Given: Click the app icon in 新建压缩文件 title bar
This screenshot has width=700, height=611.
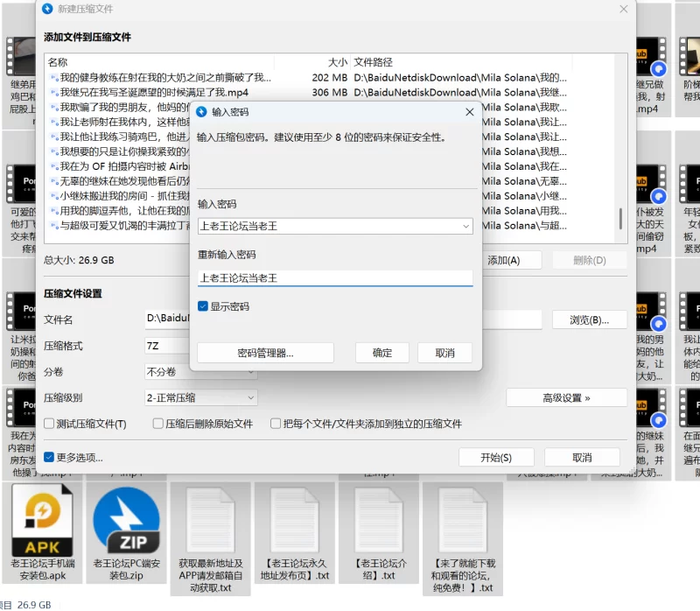Looking at the screenshot, I should (x=48, y=9).
